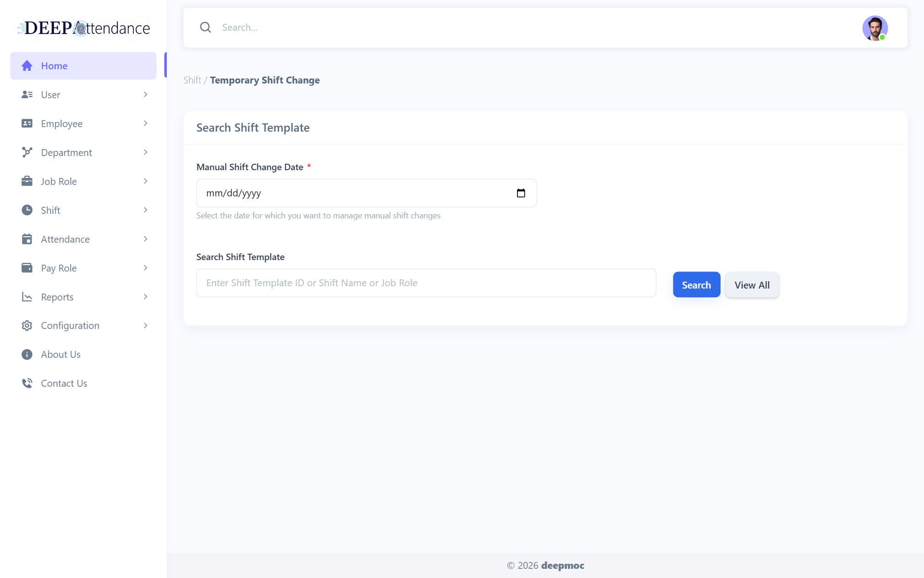The width and height of the screenshot is (924, 578).
Task: Select the Job Role menu item
Action: pyautogui.click(x=83, y=181)
